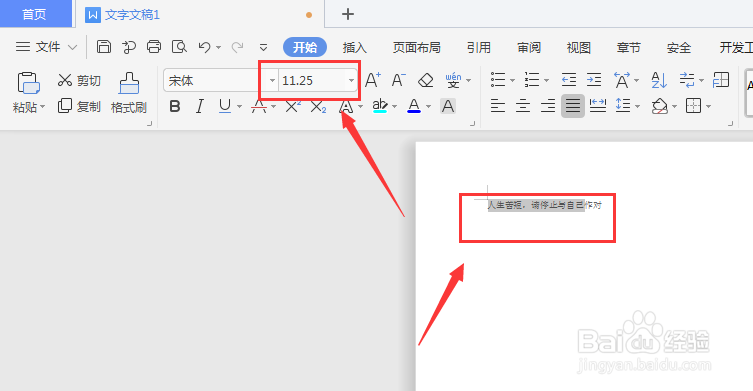
Task: Toggle character shading A icon
Action: point(448,106)
